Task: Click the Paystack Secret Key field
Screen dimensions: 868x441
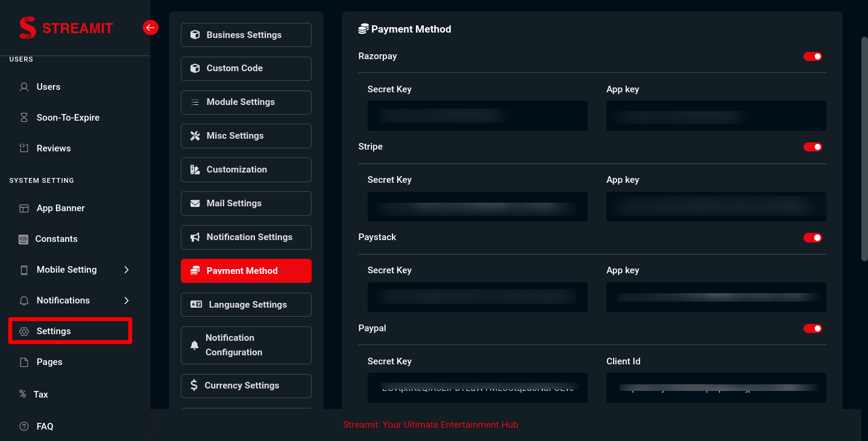Action: tap(477, 297)
